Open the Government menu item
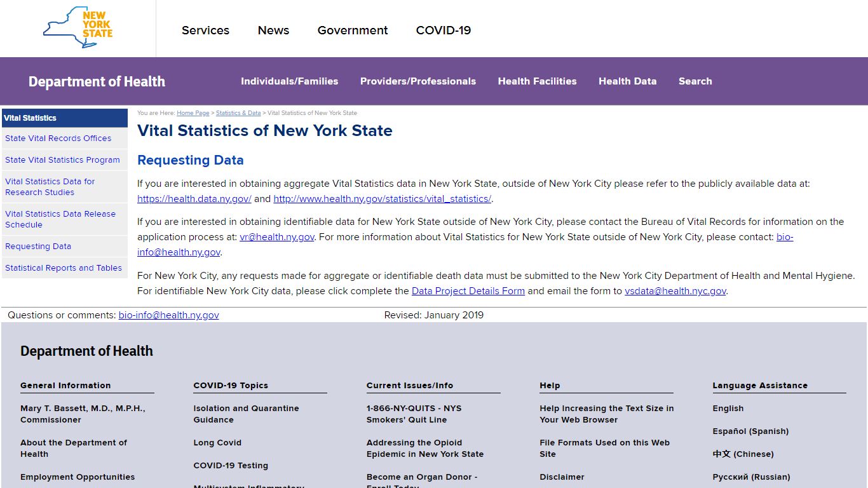The height and width of the screenshot is (488, 868). point(353,30)
